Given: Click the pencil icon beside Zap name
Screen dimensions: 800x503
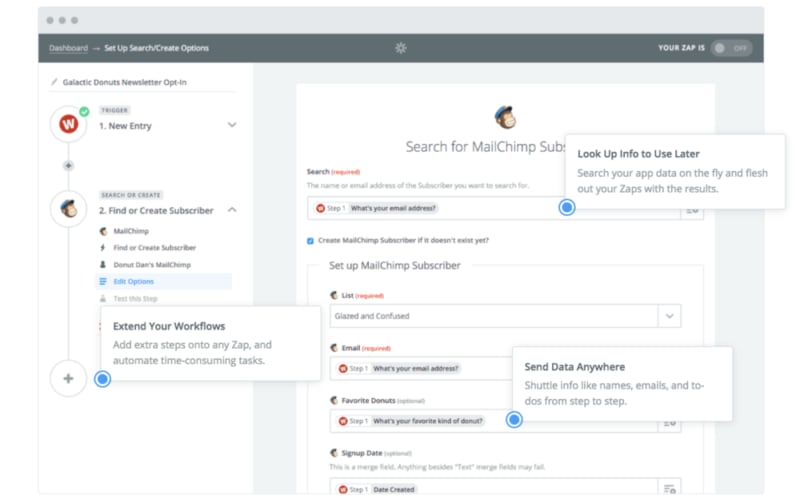Looking at the screenshot, I should (54, 82).
